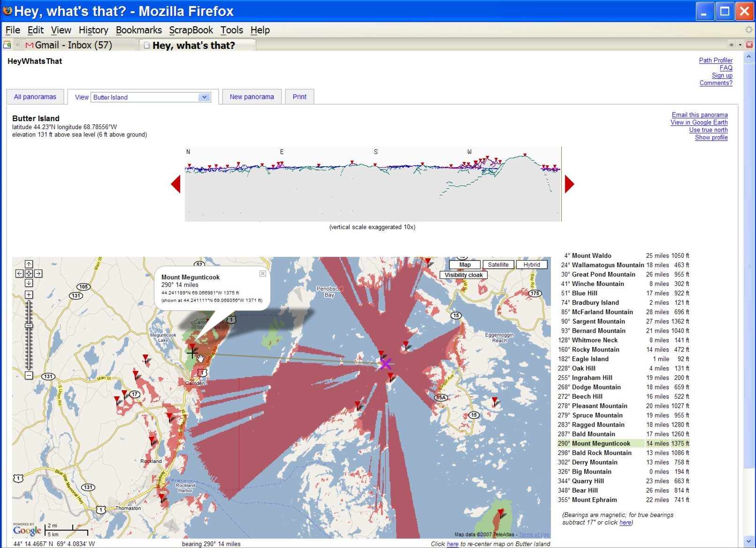Open the History menu
The image size is (756, 548).
[x=93, y=30]
